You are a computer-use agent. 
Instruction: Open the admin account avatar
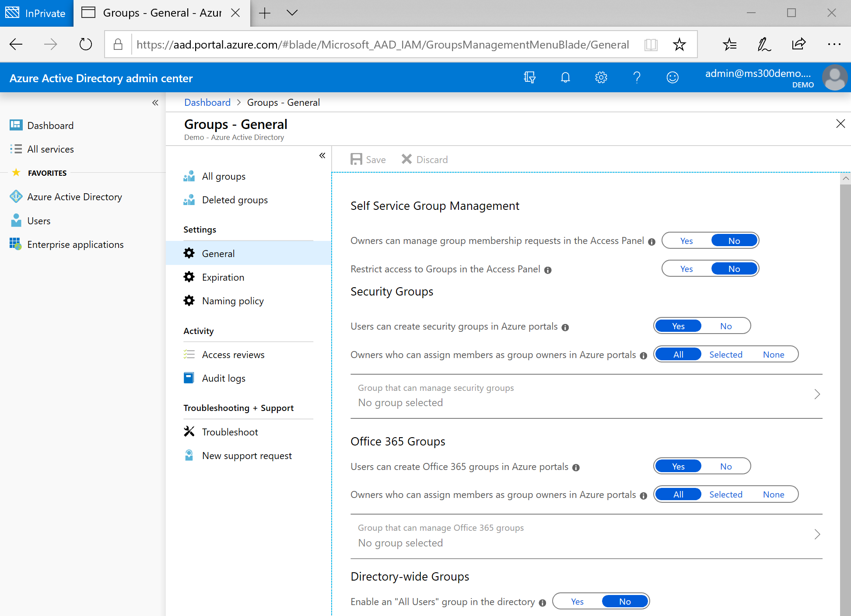click(x=835, y=77)
